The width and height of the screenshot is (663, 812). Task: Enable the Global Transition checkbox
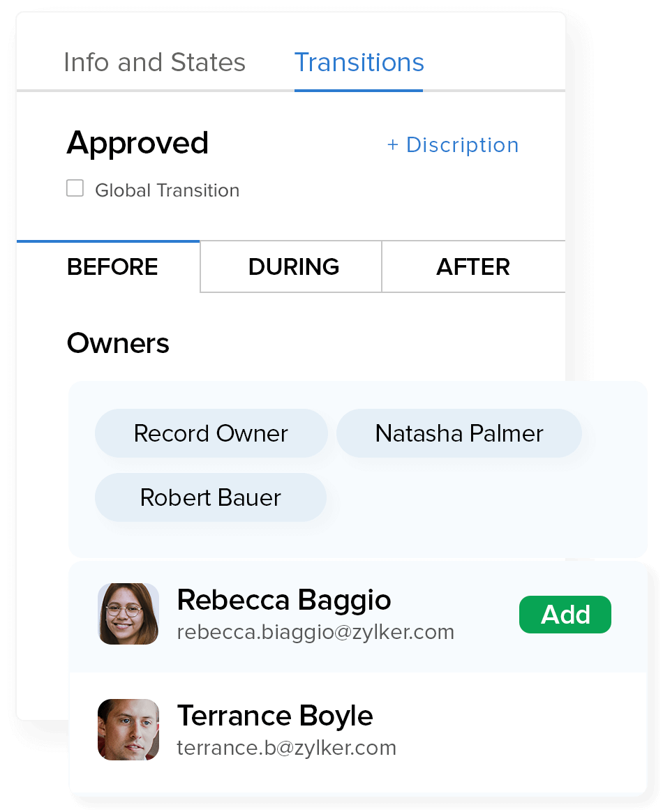point(75,188)
